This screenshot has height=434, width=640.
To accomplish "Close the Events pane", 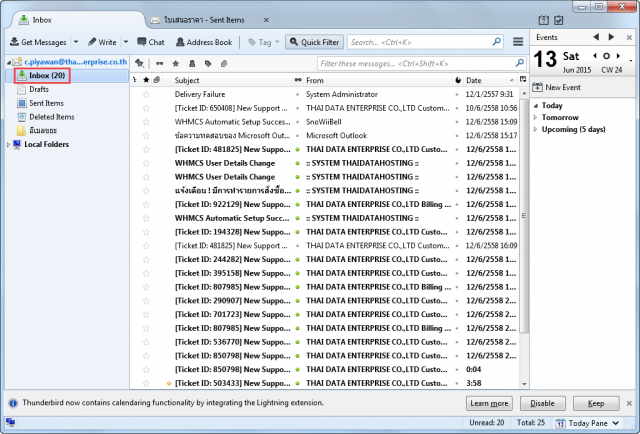I will click(629, 38).
